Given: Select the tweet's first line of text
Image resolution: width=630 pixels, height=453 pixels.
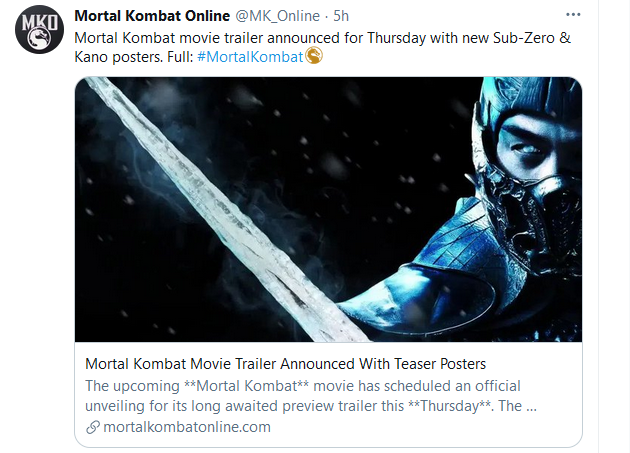Looking at the screenshot, I should click(300, 37).
